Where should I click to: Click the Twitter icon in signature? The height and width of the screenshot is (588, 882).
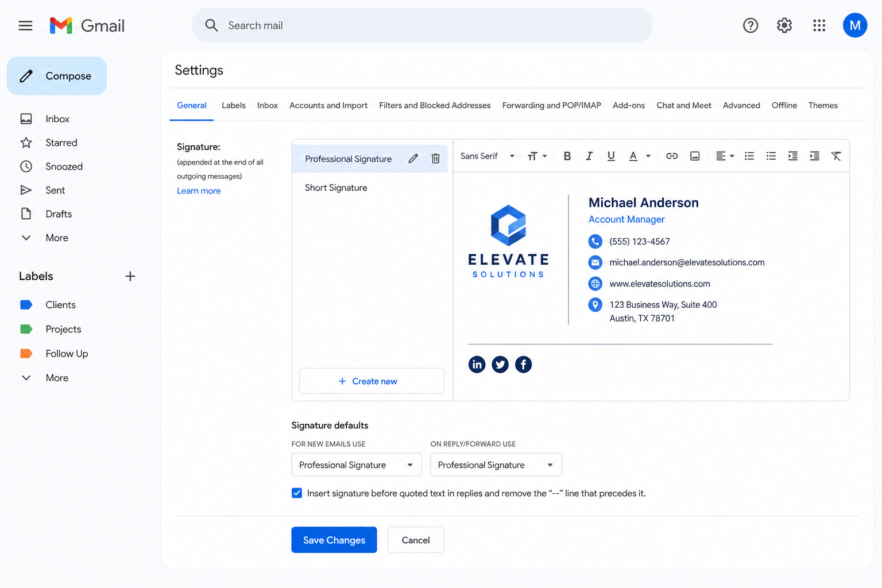click(500, 365)
